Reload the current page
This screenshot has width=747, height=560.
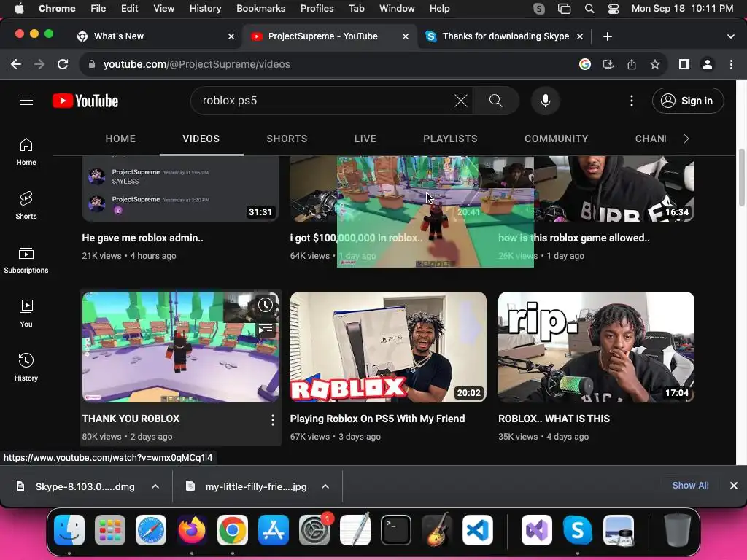(63, 64)
